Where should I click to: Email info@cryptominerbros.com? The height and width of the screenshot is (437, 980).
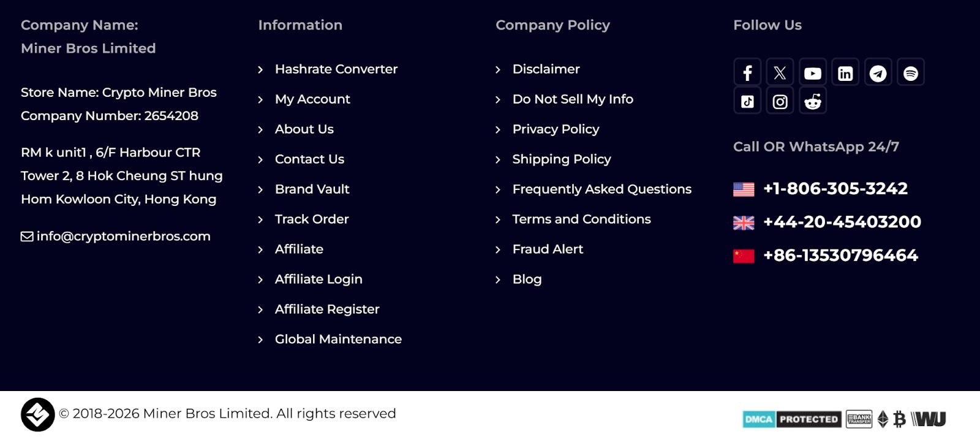click(x=123, y=237)
